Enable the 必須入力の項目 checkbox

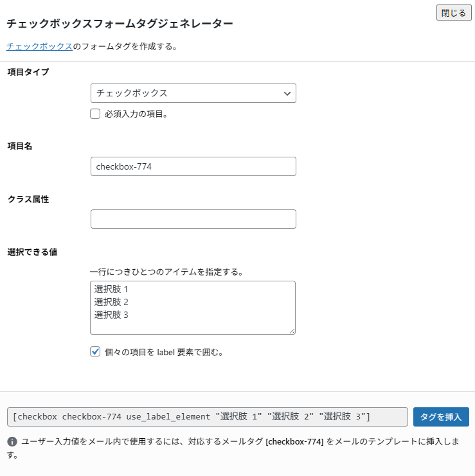coord(95,114)
